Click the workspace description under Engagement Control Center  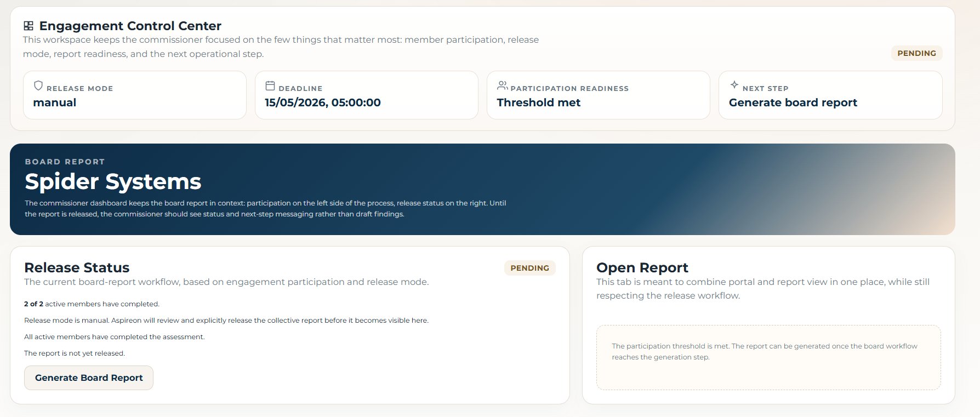pyautogui.click(x=281, y=47)
